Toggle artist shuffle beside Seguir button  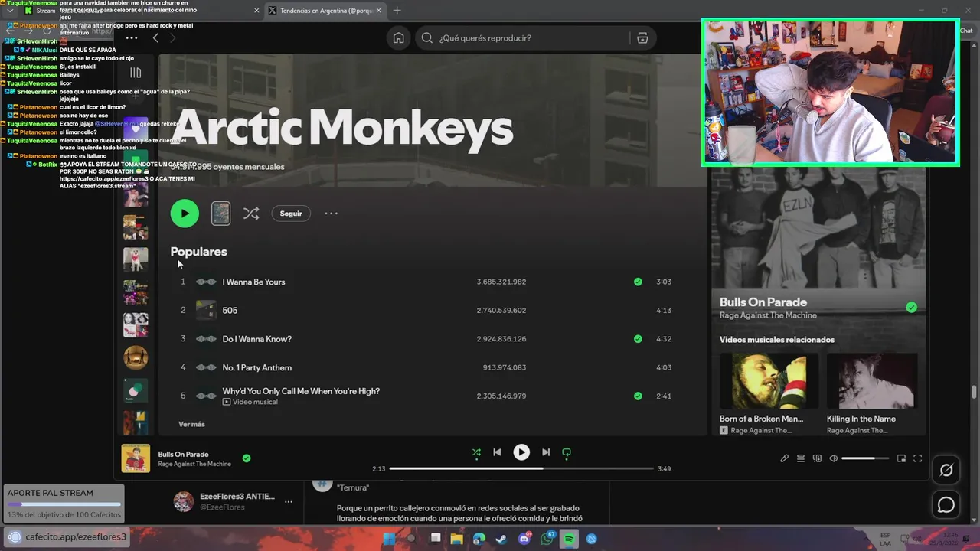coord(251,214)
